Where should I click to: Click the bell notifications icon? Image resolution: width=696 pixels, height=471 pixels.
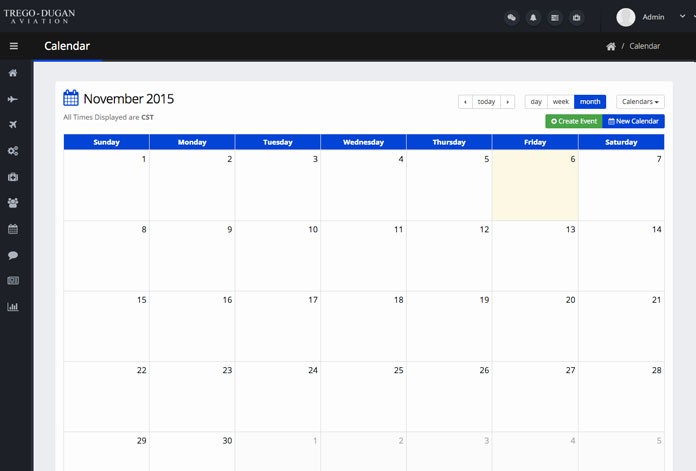(533, 17)
